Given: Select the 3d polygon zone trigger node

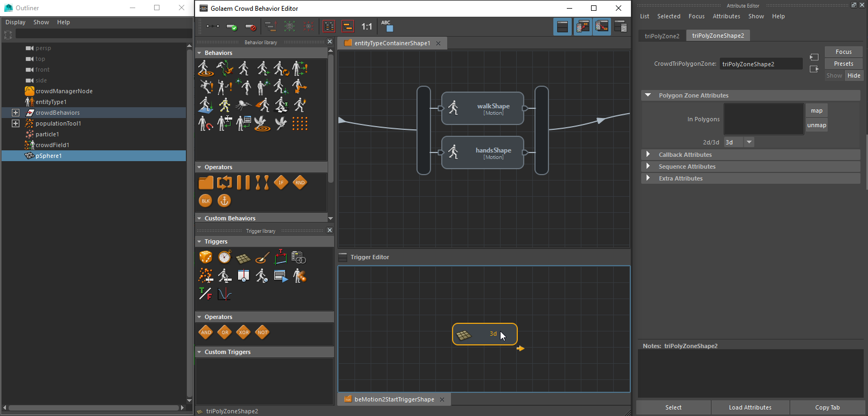Looking at the screenshot, I should (485, 334).
